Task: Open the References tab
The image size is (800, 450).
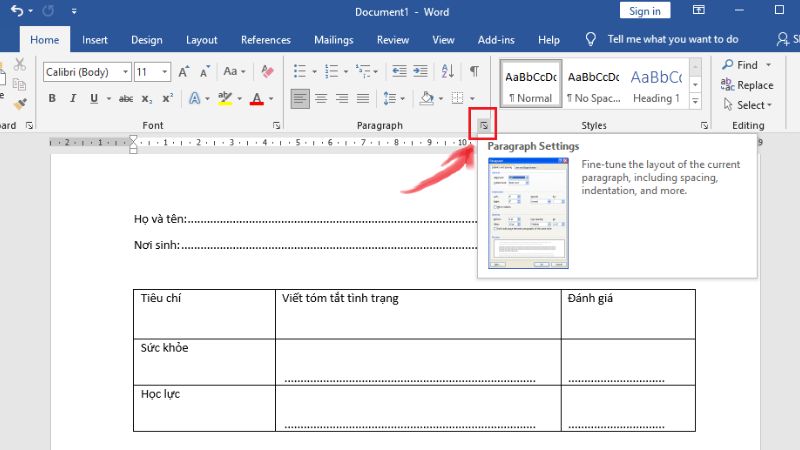Action: pos(266,40)
